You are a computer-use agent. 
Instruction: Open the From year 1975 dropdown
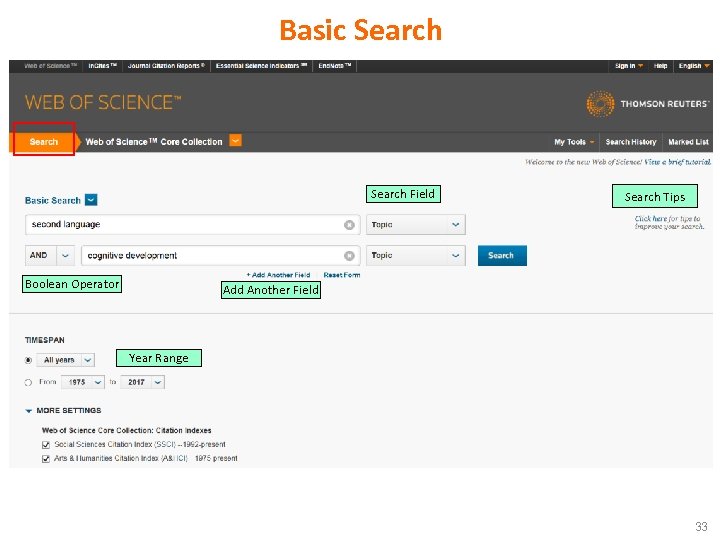83,382
